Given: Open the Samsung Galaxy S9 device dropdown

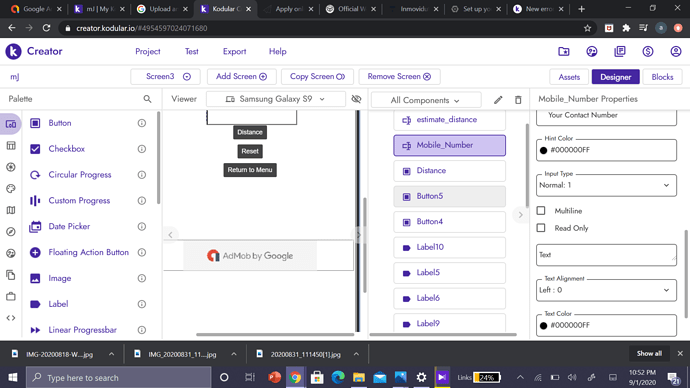Looking at the screenshot, I should point(275,99).
